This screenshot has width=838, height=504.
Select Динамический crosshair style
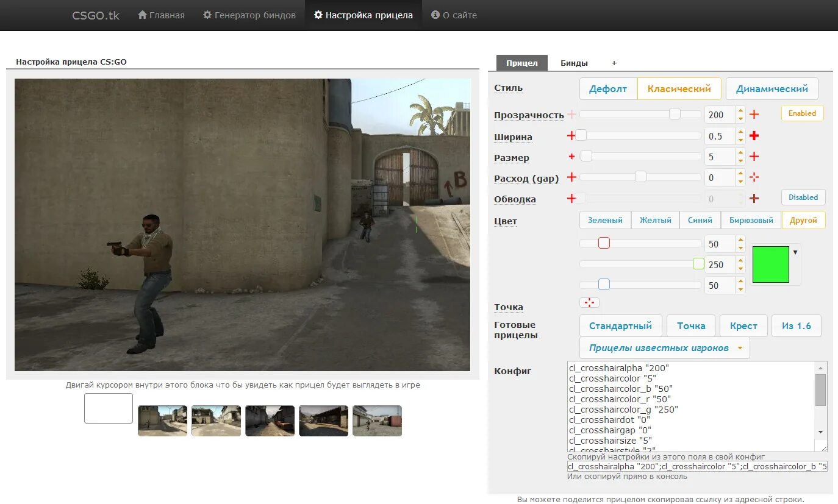(x=772, y=88)
